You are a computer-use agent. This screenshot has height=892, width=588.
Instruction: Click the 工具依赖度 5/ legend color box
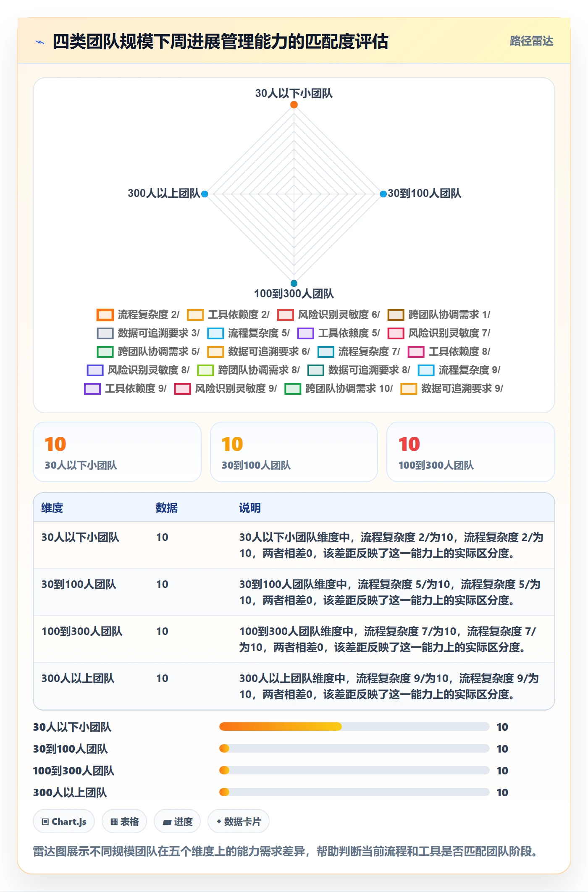click(306, 333)
